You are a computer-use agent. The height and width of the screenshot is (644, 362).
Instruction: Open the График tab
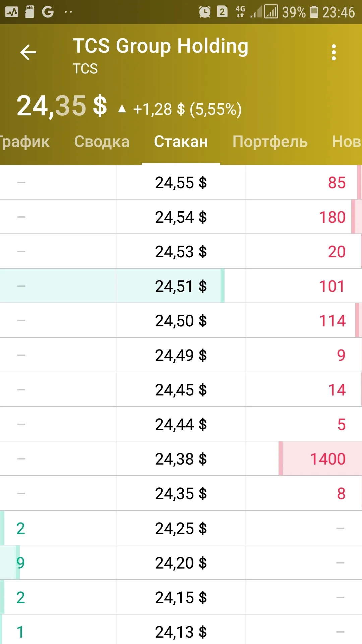pyautogui.click(x=24, y=142)
